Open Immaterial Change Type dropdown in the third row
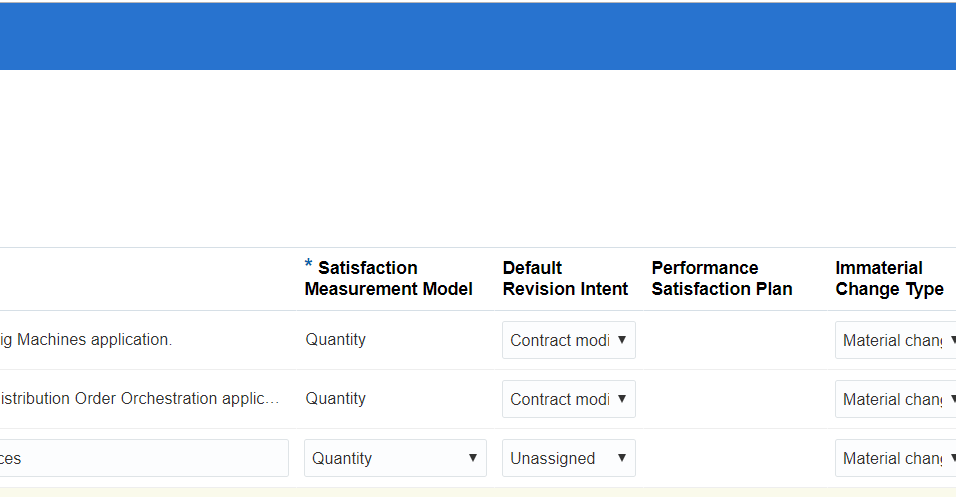The width and height of the screenshot is (956, 502). [896, 458]
